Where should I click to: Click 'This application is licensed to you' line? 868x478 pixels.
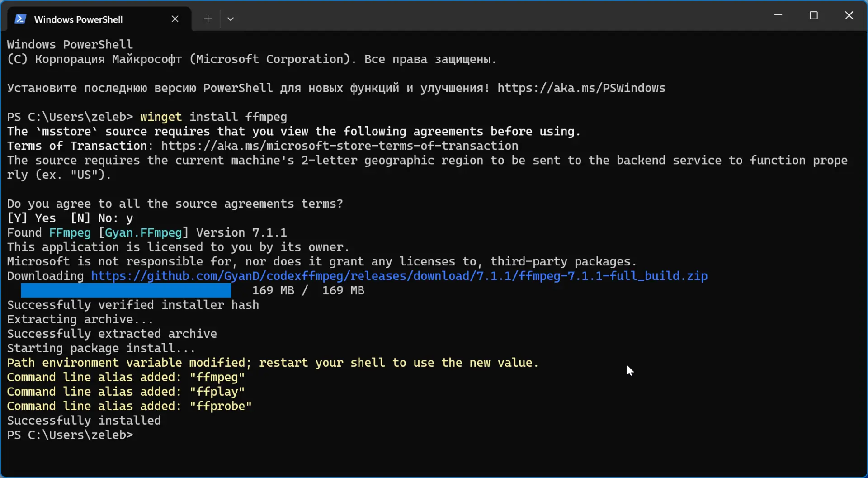[x=178, y=247]
